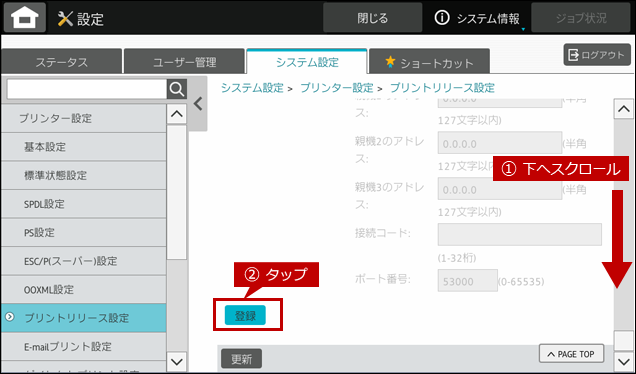This screenshot has height=374, width=636.
Task: Open the ユーザー管理 tab
Action: pos(185,62)
